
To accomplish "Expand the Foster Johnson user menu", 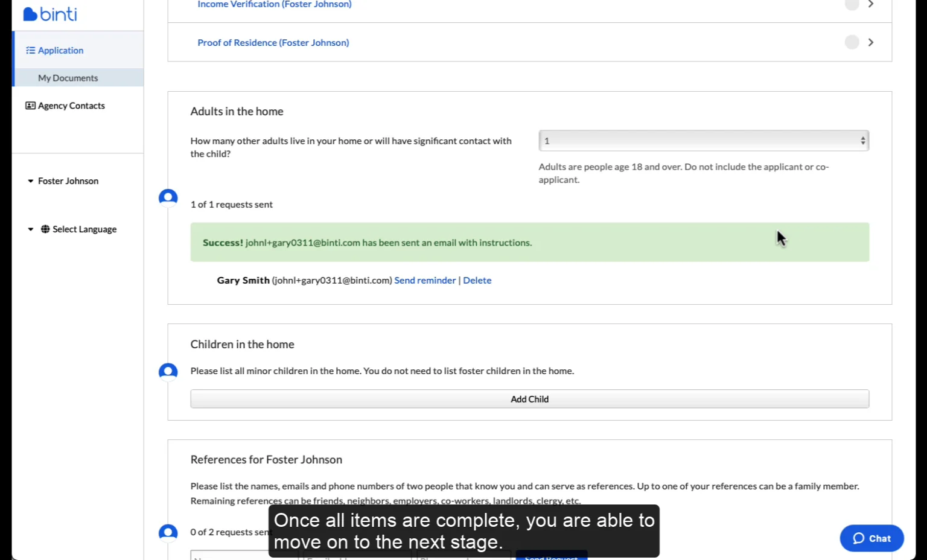I will pos(63,181).
